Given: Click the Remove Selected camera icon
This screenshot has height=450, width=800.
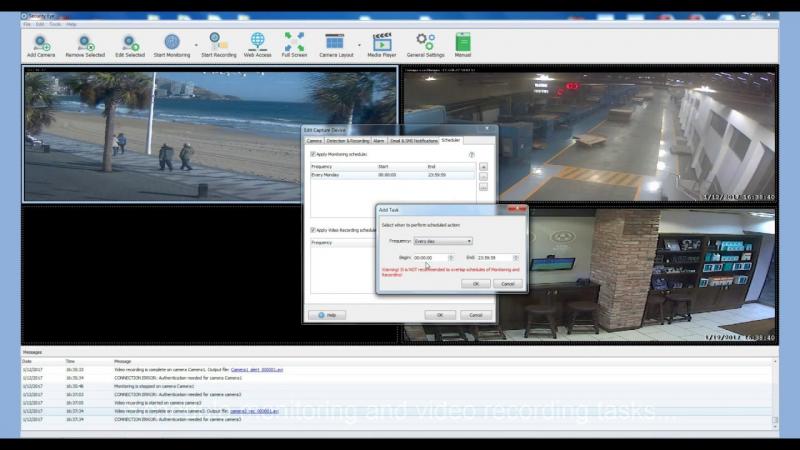Looking at the screenshot, I should [x=85, y=45].
